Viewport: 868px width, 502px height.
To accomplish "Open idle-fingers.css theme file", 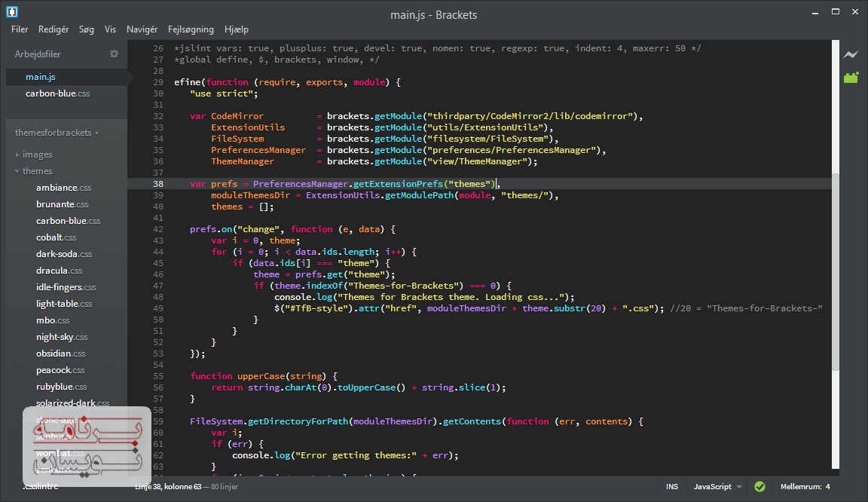I will pos(66,288).
